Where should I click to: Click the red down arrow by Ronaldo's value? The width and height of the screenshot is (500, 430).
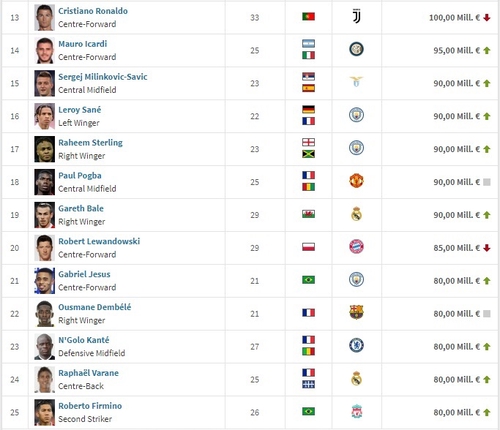coord(487,18)
